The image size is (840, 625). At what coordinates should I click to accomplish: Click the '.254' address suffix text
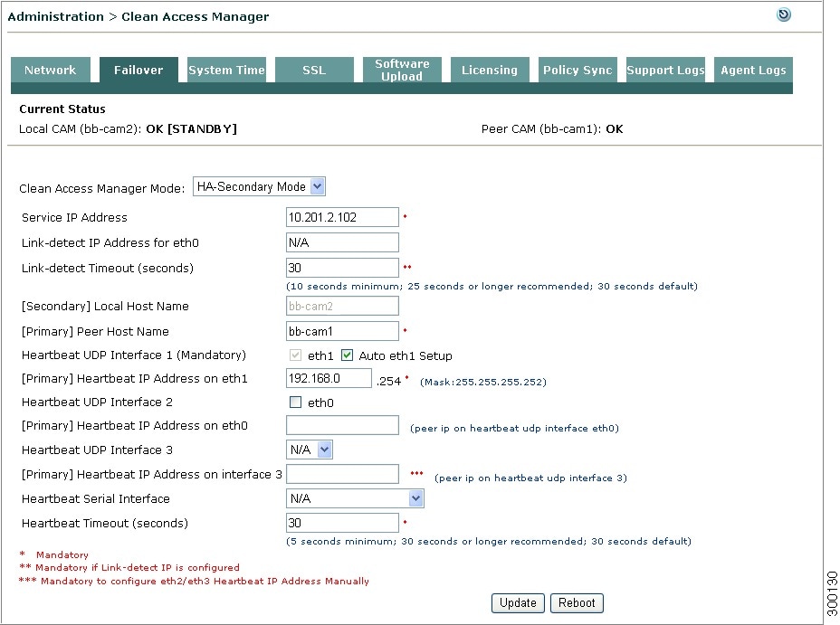pos(389,382)
